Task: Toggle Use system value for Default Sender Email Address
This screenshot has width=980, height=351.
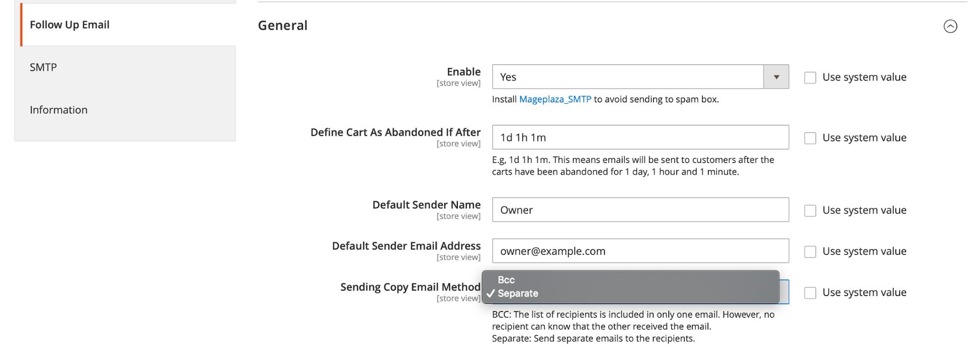Action: click(810, 252)
